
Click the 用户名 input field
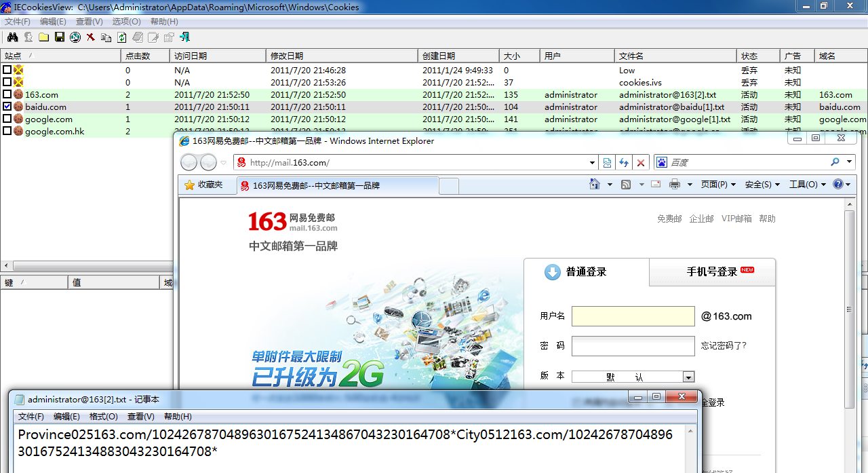pyautogui.click(x=633, y=316)
